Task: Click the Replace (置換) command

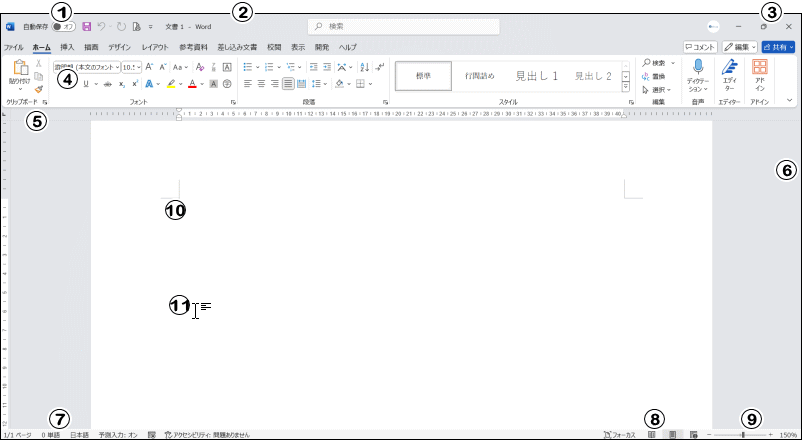Action: [x=654, y=76]
